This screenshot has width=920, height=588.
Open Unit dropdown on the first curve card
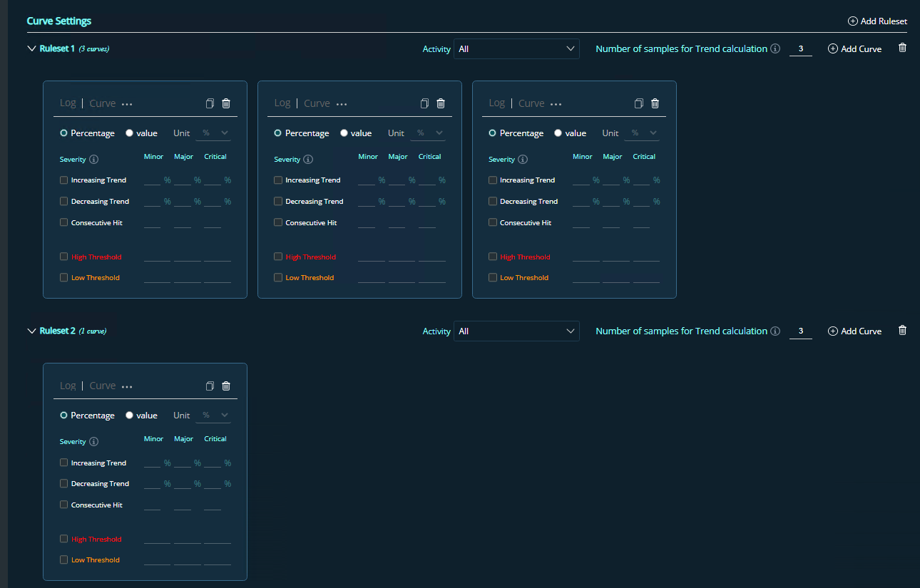pyautogui.click(x=214, y=133)
